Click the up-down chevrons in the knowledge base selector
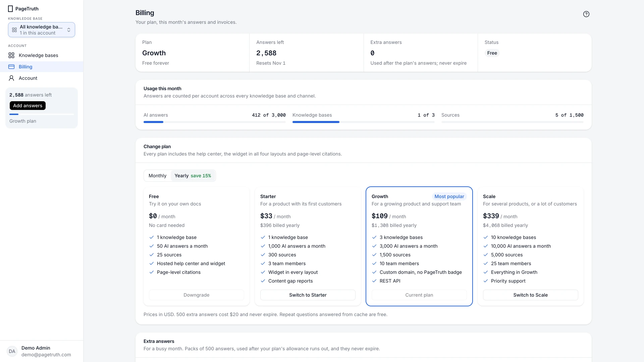Image resolution: width=644 pixels, height=362 pixels. [69, 30]
